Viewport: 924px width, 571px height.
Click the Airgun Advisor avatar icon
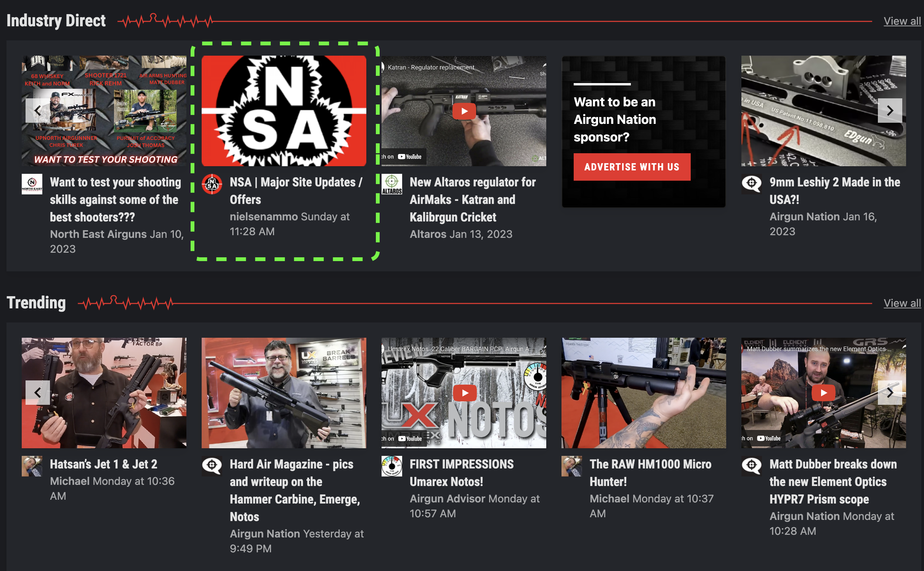[x=392, y=466]
